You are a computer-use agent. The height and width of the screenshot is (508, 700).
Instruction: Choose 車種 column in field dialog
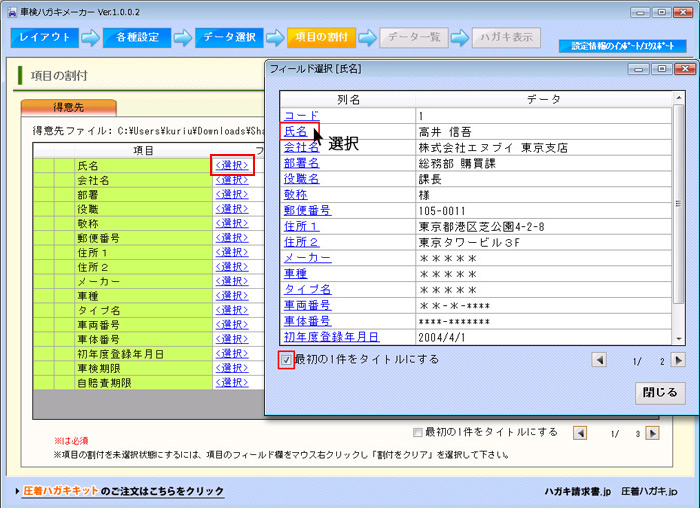pyautogui.click(x=296, y=274)
